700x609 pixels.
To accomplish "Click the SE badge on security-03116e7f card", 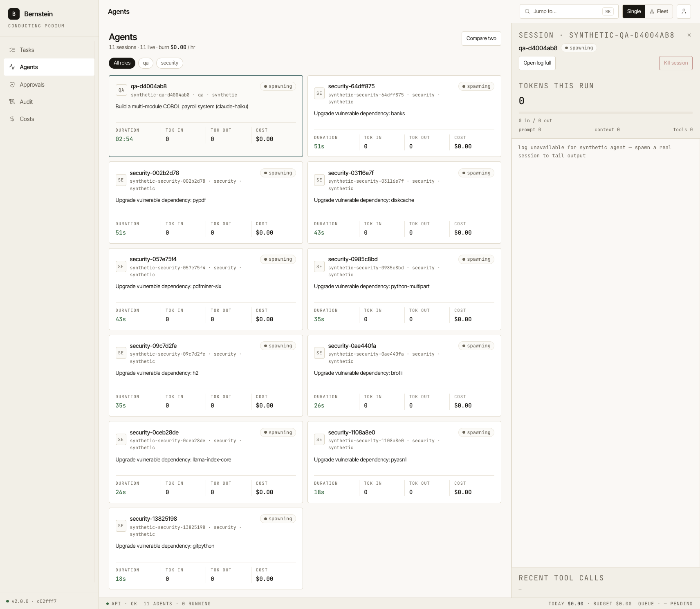I will coord(319,180).
